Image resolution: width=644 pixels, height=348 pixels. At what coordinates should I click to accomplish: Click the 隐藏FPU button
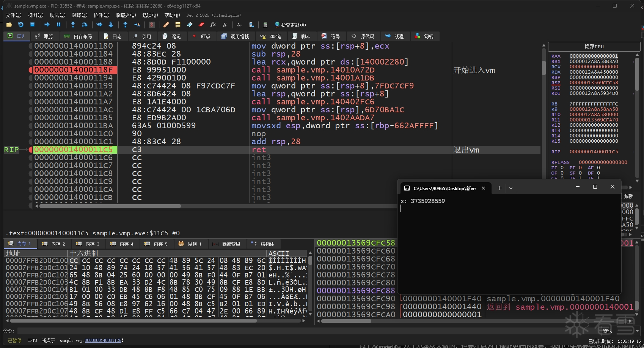click(594, 47)
